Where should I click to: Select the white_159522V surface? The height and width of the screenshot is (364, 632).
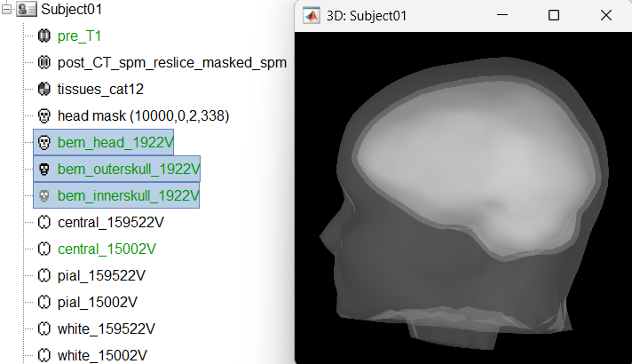click(x=106, y=328)
